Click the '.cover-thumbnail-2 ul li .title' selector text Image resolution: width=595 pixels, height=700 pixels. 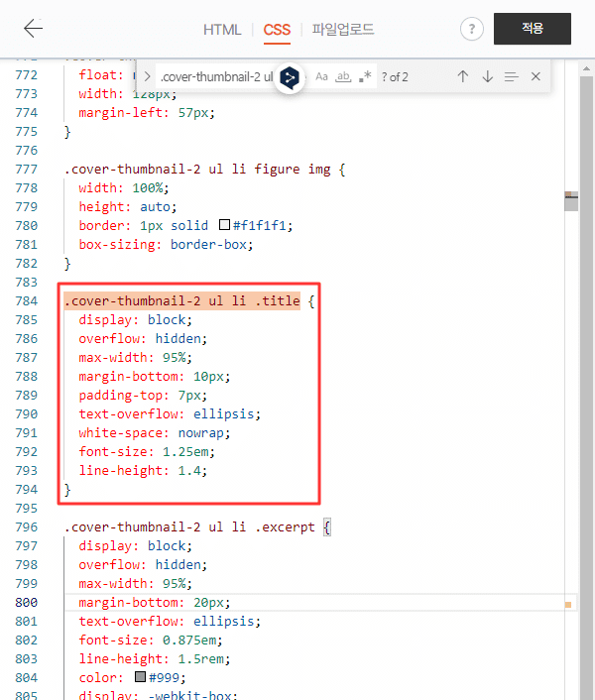[x=182, y=300]
